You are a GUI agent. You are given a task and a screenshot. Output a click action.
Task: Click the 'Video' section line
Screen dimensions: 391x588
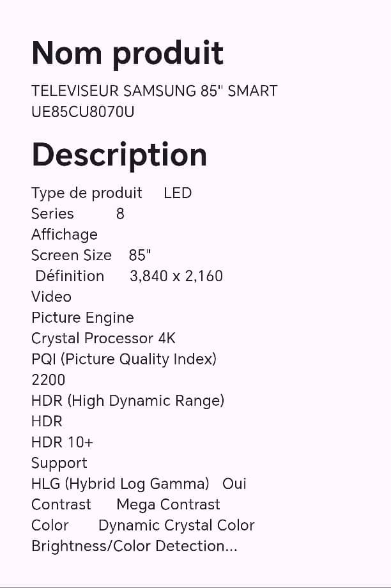51,297
